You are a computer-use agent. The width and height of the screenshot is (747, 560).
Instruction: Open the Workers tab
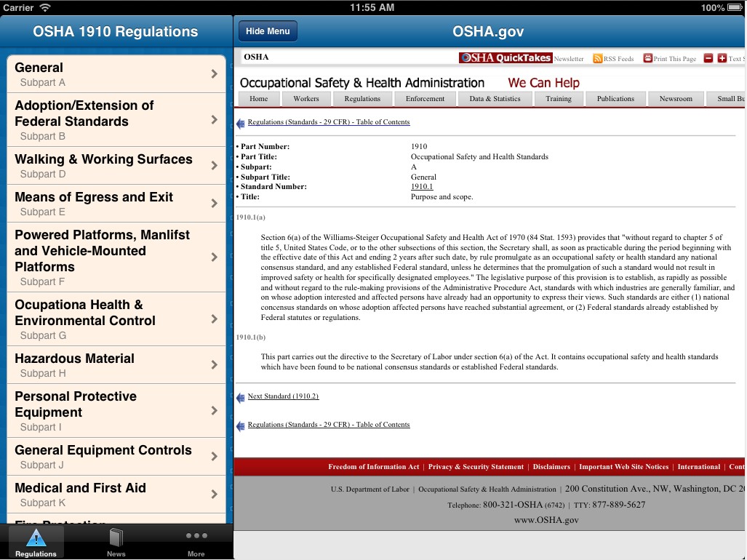[x=305, y=99]
